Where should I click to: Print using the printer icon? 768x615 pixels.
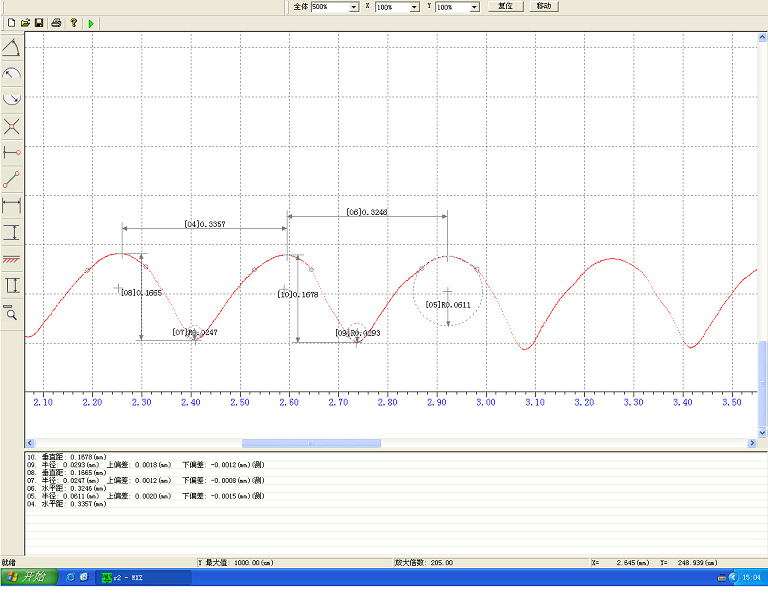57,22
